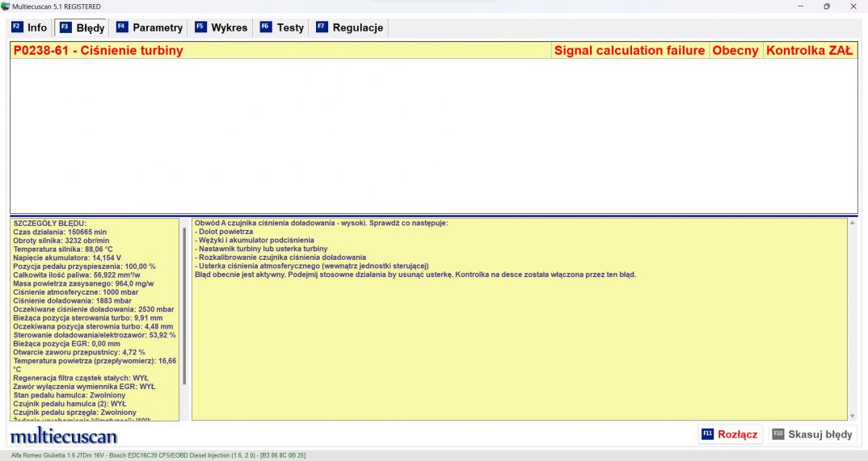Switch to the Regulacje tab
Image resolution: width=868 pixels, height=461 pixels.
click(350, 27)
